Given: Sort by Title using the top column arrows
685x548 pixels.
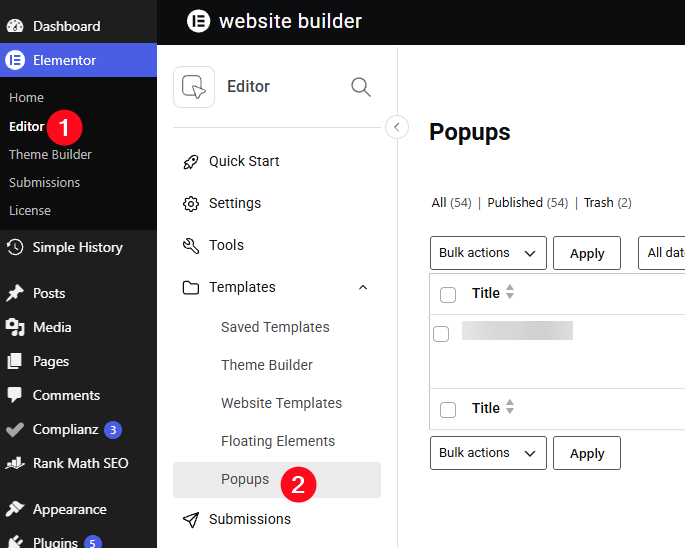Looking at the screenshot, I should click(509, 292).
